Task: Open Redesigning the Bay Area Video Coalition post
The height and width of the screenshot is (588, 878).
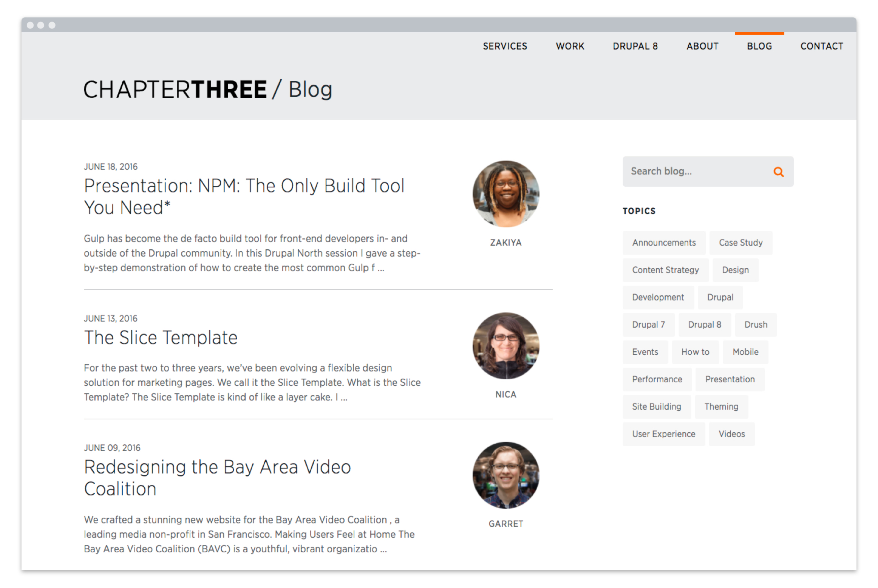Action: click(217, 478)
